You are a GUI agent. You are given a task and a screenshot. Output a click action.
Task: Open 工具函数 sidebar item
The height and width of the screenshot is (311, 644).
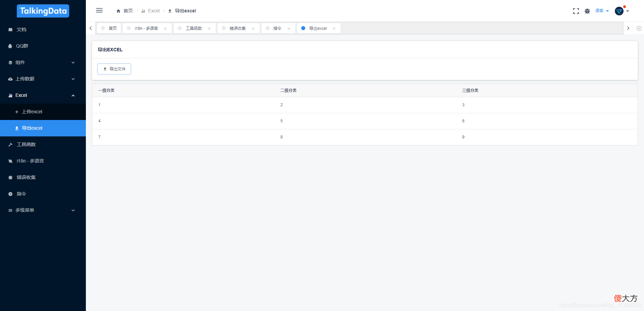(x=43, y=144)
